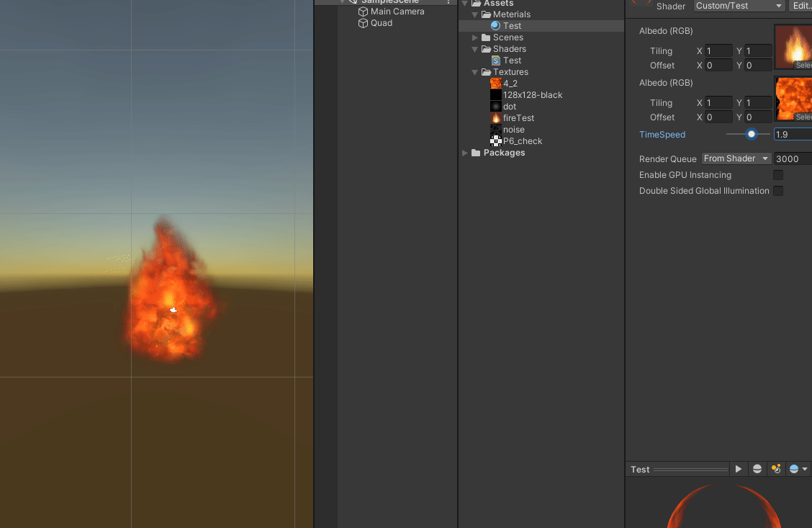Click the first Albedo (RGB) label
This screenshot has width=812, height=528.
pos(666,30)
